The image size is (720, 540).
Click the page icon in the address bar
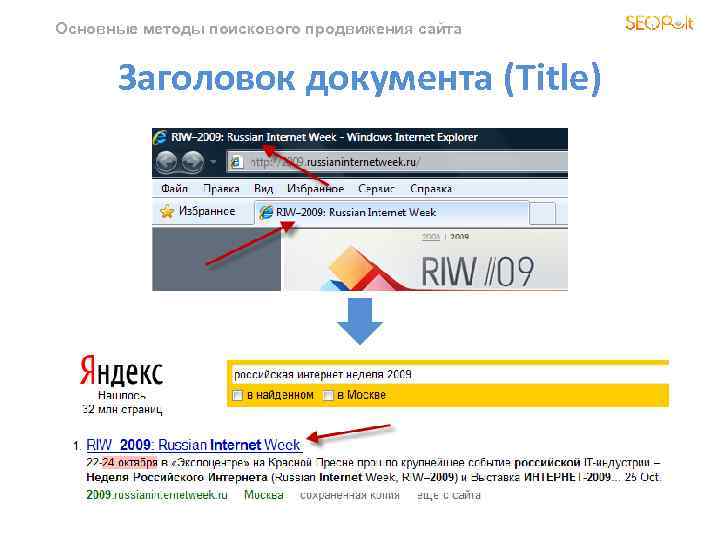point(236,162)
